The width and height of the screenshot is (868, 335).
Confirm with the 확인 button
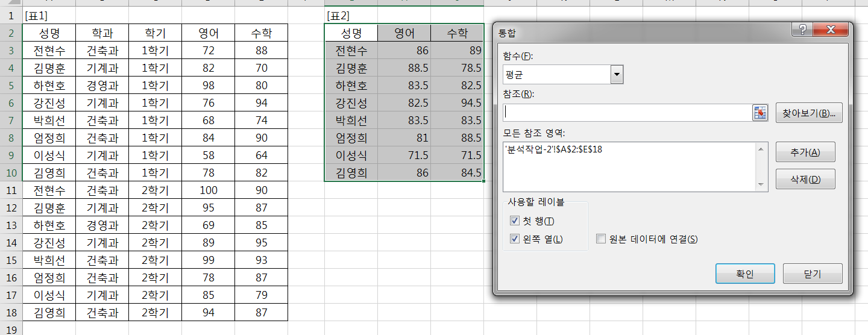pos(744,274)
